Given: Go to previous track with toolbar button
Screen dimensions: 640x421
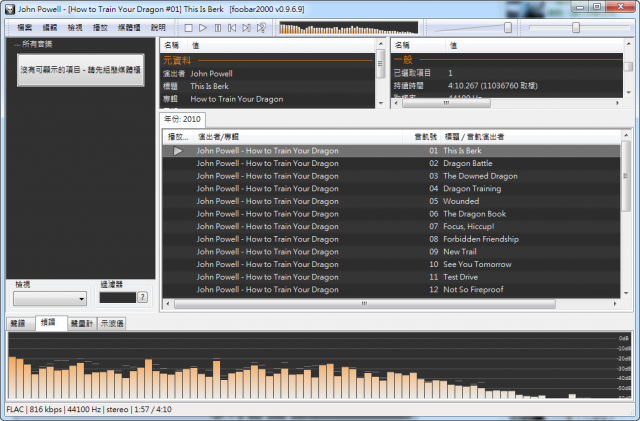Looking at the screenshot, I should point(232,28).
